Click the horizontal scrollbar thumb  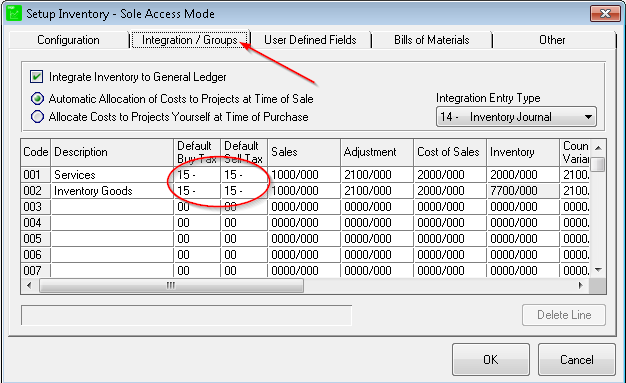pyautogui.click(x=171, y=286)
